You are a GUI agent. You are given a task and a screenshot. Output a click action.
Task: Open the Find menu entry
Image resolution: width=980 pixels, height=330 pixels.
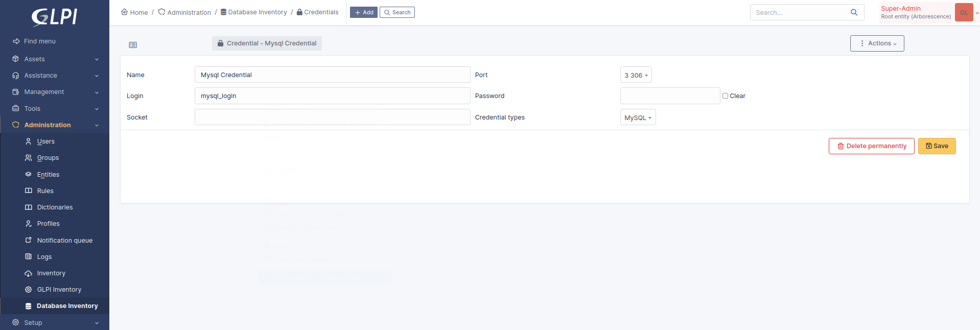(x=34, y=41)
